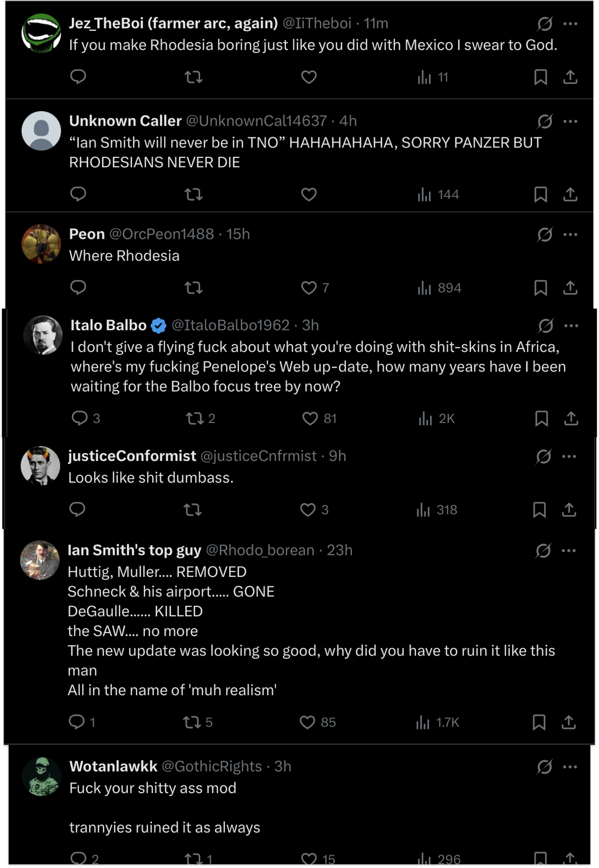
Task: Repost Unknown Caller's tweet
Action: coord(193,194)
